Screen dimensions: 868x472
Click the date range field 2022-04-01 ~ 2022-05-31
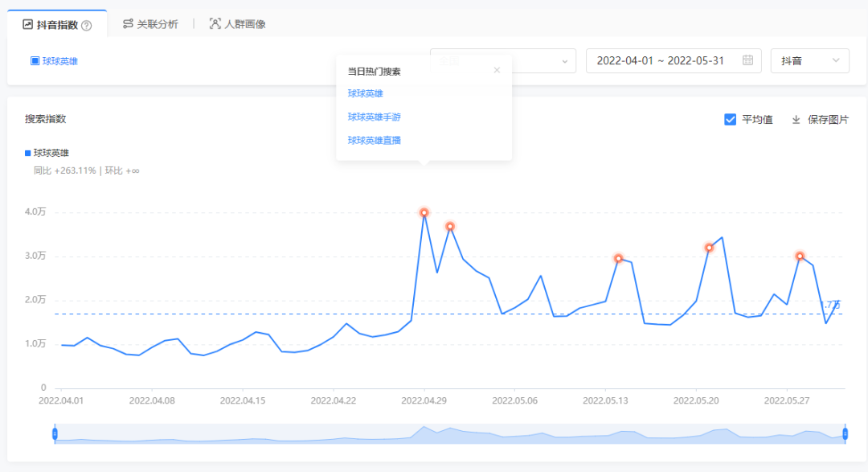pos(674,61)
